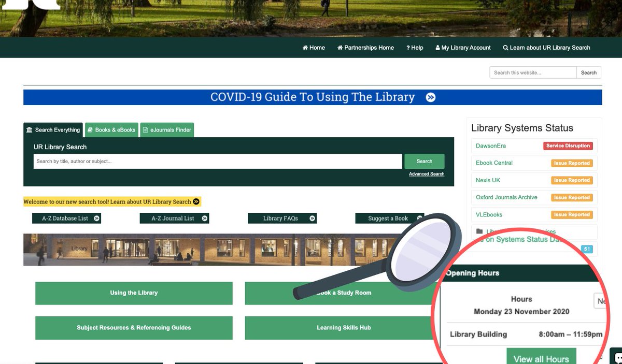622x364 pixels.
Task: Open the DawsonEra system status link
Action: [x=491, y=146]
